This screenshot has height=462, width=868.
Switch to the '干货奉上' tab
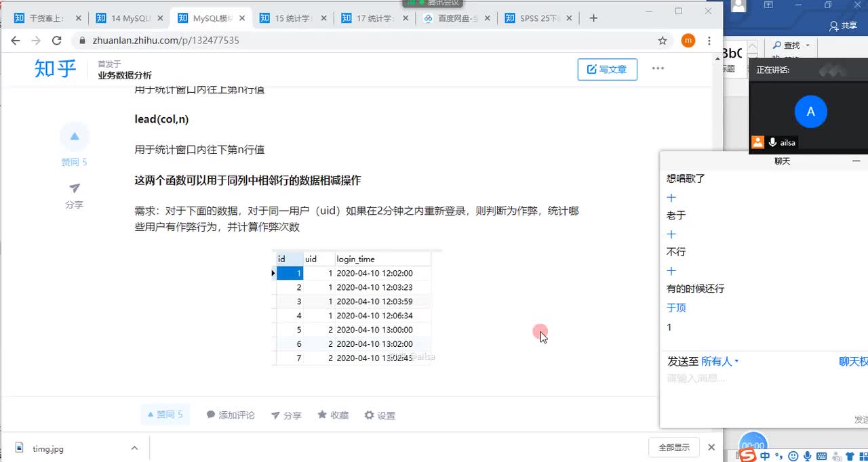point(46,18)
